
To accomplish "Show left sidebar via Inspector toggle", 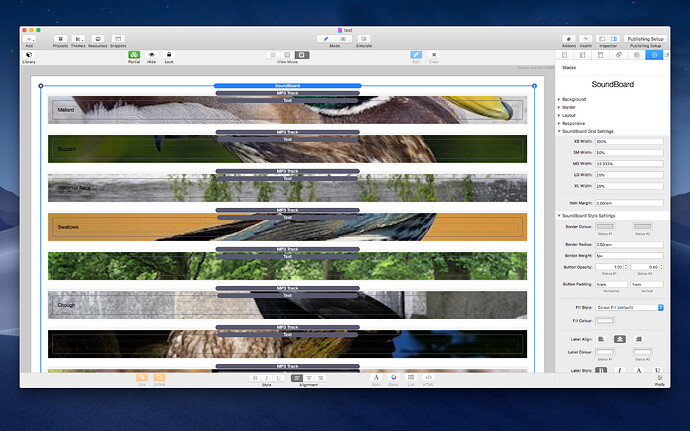I will (x=602, y=39).
